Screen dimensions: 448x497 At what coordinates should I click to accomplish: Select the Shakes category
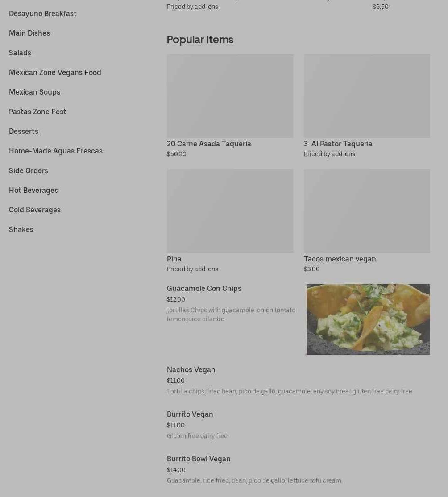[x=21, y=230]
